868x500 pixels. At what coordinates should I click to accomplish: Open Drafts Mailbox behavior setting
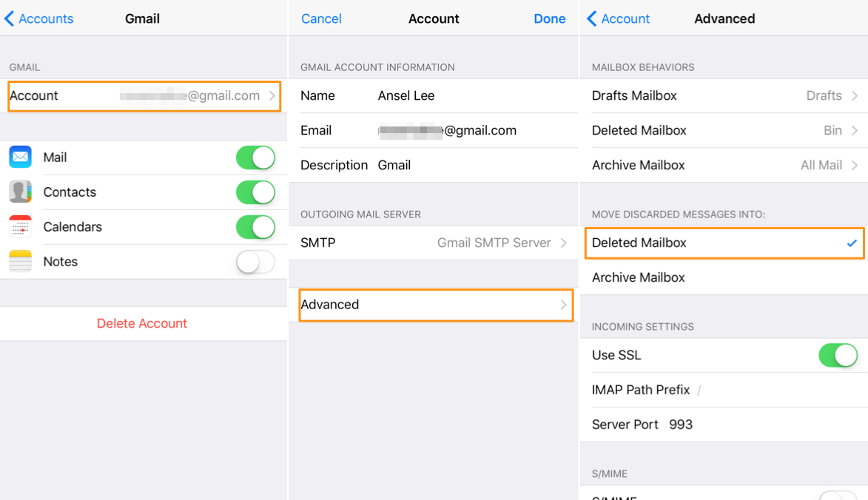pyautogui.click(x=724, y=96)
